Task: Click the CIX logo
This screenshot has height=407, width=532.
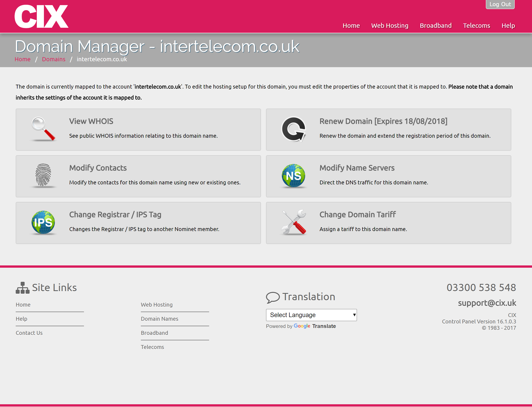Action: pyautogui.click(x=41, y=16)
